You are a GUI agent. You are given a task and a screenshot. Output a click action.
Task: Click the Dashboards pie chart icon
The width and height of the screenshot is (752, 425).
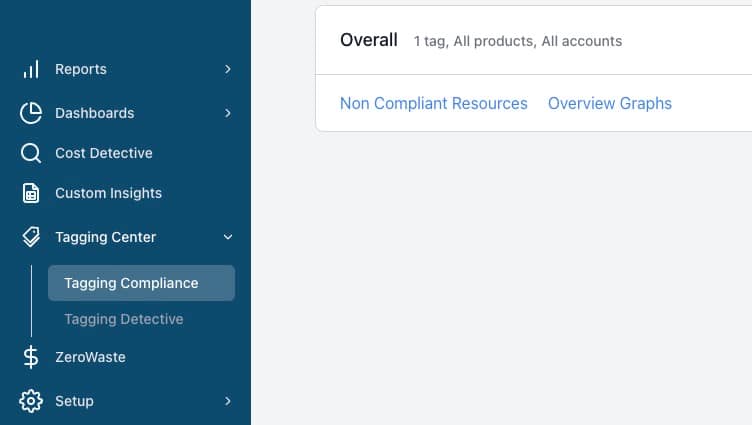point(31,113)
